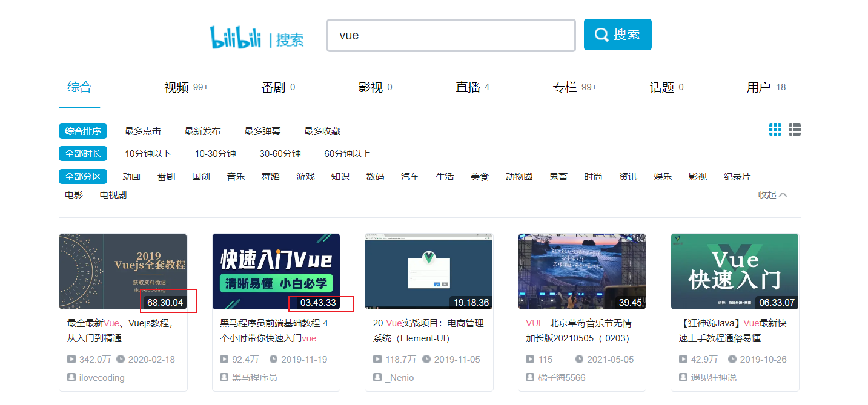The width and height of the screenshot is (868, 405).
Task: Filter by 电视剧 category
Action: (113, 195)
